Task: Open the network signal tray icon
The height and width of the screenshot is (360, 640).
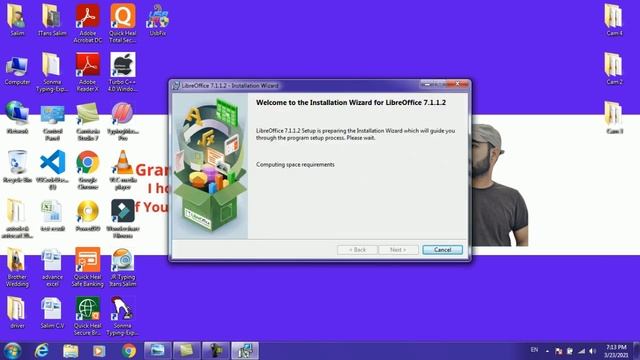Action: tap(581, 351)
